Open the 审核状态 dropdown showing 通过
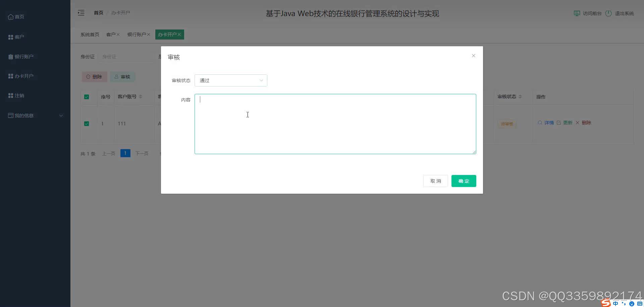 pos(231,80)
